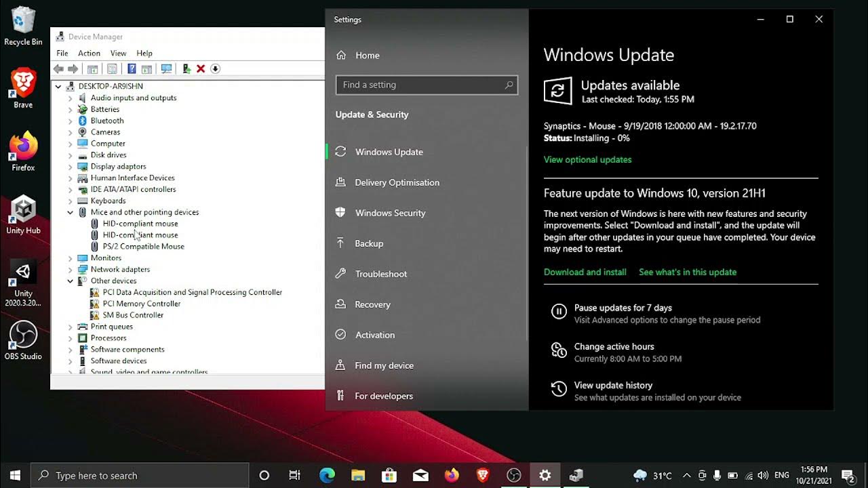Screen dimensions: 868x488
Task: Click the Wi-Fi network tray icon
Action: 749,476
